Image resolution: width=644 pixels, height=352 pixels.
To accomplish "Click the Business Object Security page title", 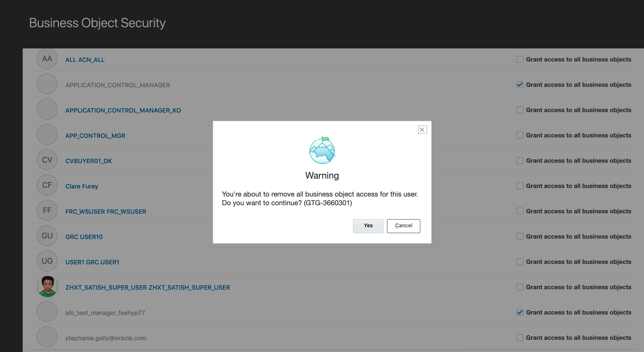I will point(97,23).
